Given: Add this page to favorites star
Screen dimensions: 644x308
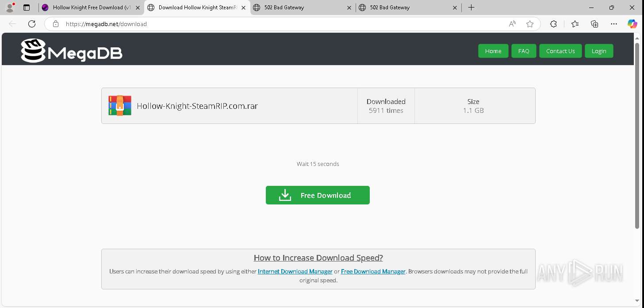Looking at the screenshot, I should 530,24.
